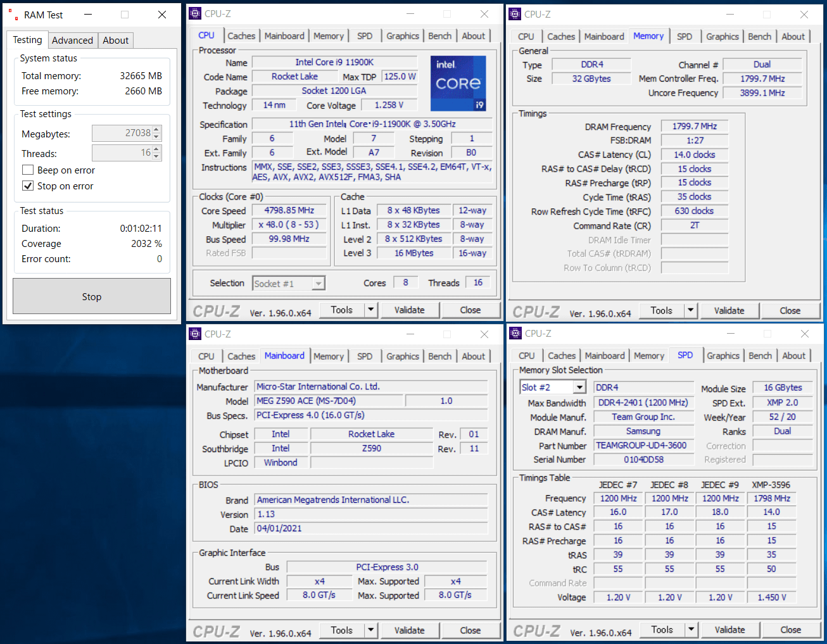827x644 pixels.
Task: Click Close button in CPU window
Action: click(x=470, y=310)
